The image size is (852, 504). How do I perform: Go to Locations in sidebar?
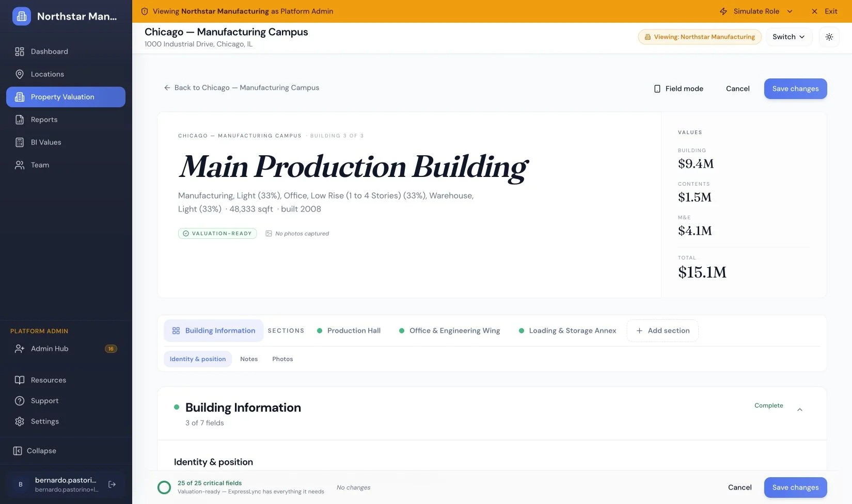coord(66,74)
